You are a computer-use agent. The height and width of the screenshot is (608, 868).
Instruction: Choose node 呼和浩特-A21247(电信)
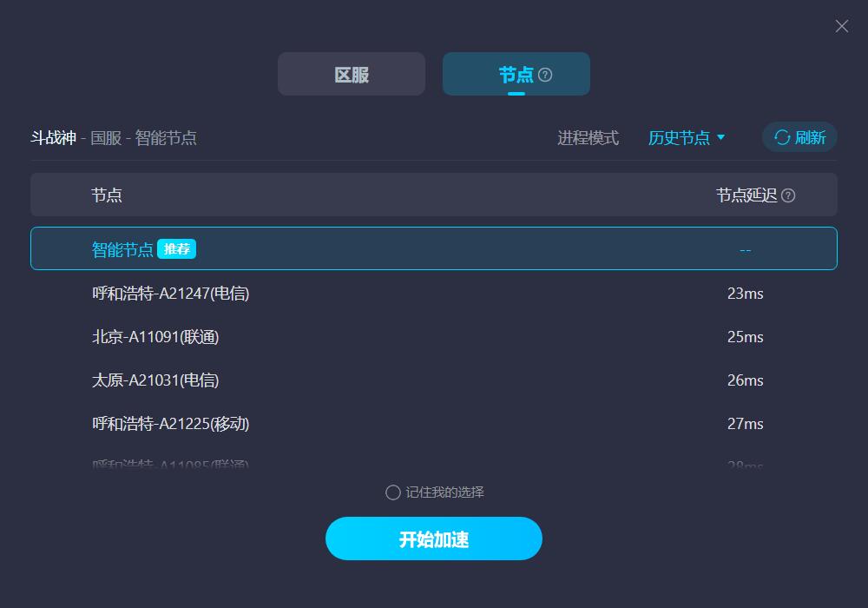tap(433, 293)
